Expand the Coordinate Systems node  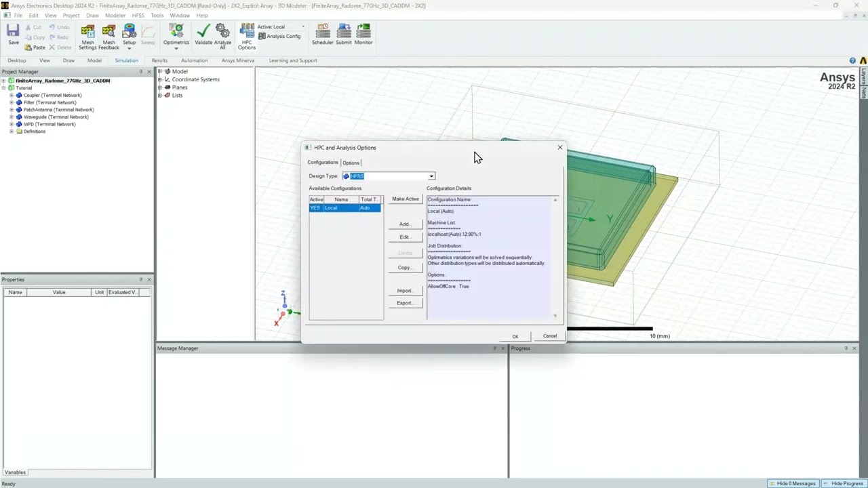tap(160, 79)
